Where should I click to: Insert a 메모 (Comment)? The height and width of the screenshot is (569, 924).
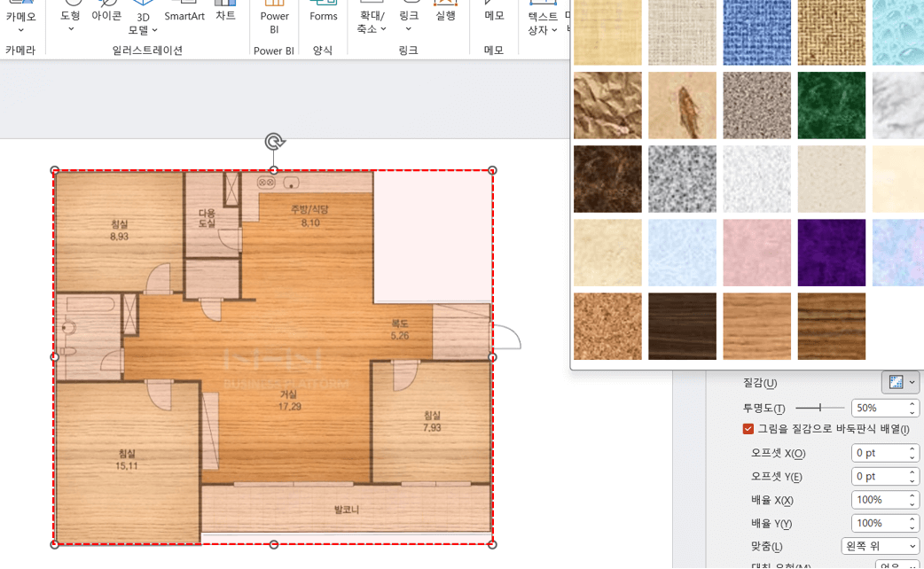tap(494, 15)
